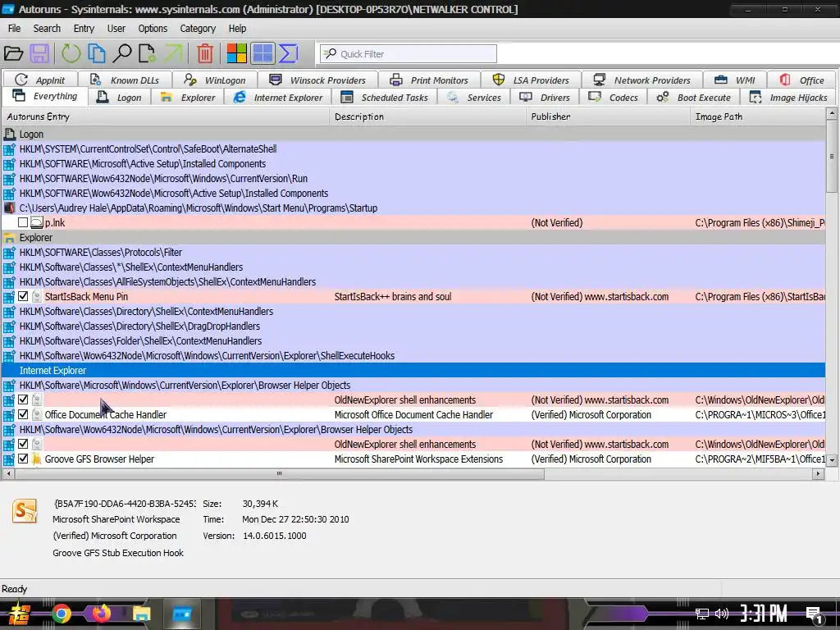Switch to the LSA Providers tab
This screenshot has width=840, height=630.
pyautogui.click(x=531, y=80)
